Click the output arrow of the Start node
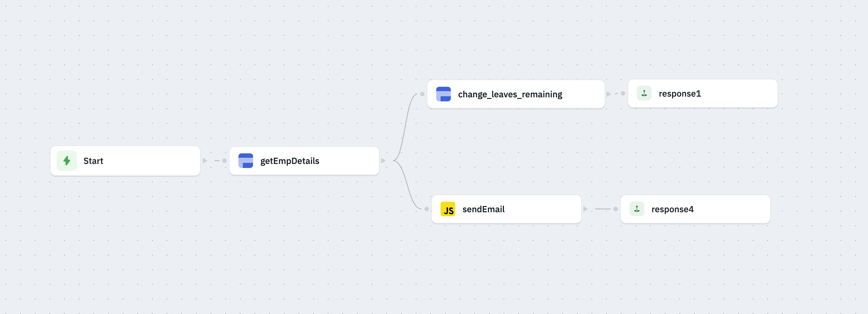Viewport: 868px width, 314px height. [x=205, y=161]
